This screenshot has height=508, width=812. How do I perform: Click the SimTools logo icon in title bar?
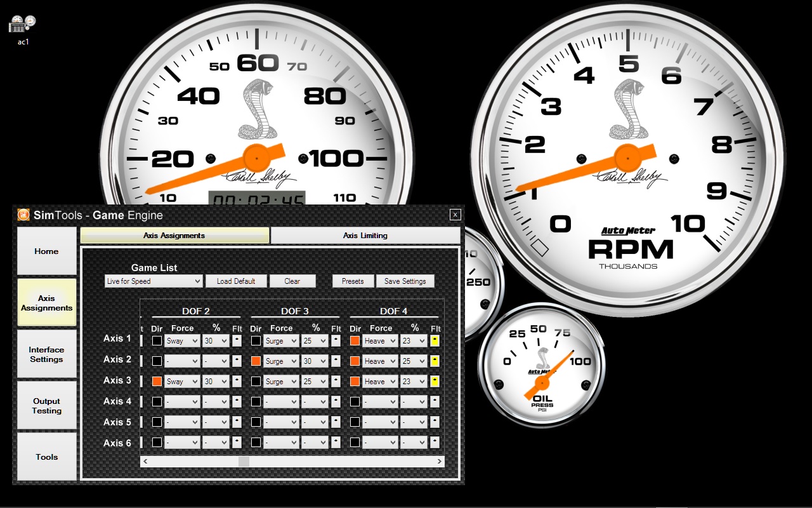coord(23,215)
